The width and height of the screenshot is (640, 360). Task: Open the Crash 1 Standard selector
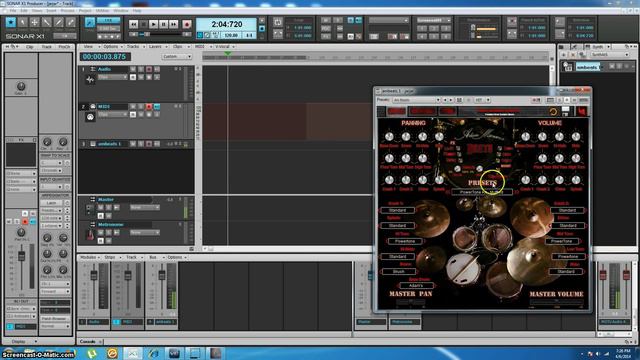397,210
